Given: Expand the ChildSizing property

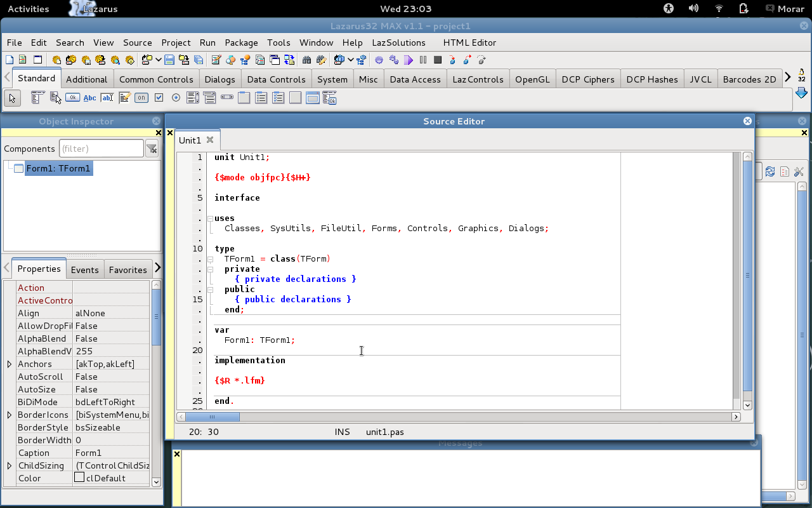Looking at the screenshot, I should (10, 465).
